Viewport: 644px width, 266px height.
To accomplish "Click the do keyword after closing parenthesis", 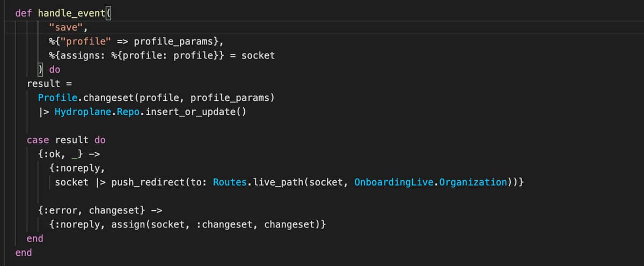I will pos(55,69).
